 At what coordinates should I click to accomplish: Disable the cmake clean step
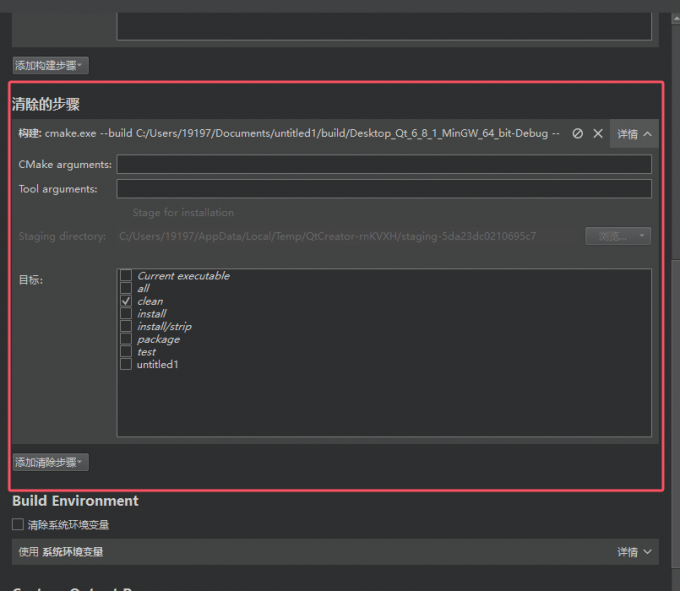click(x=577, y=133)
